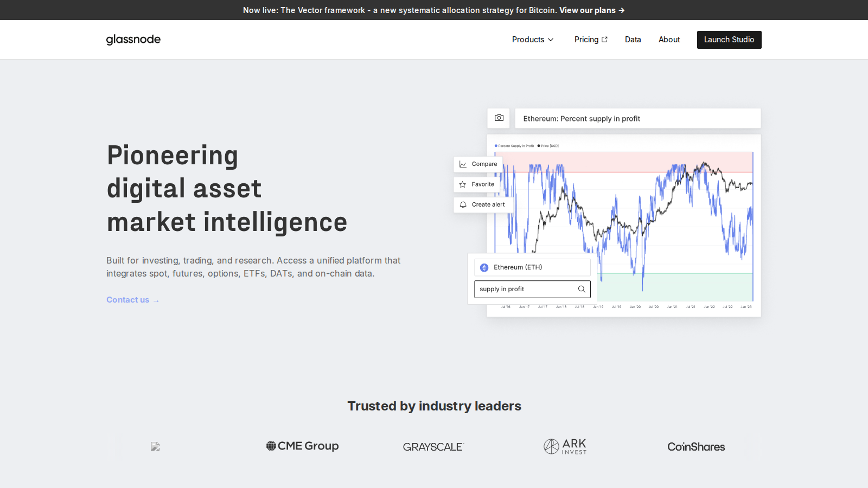Select the Ethereum (ETH) asset field
This screenshot has height=488, width=868.
click(533, 267)
